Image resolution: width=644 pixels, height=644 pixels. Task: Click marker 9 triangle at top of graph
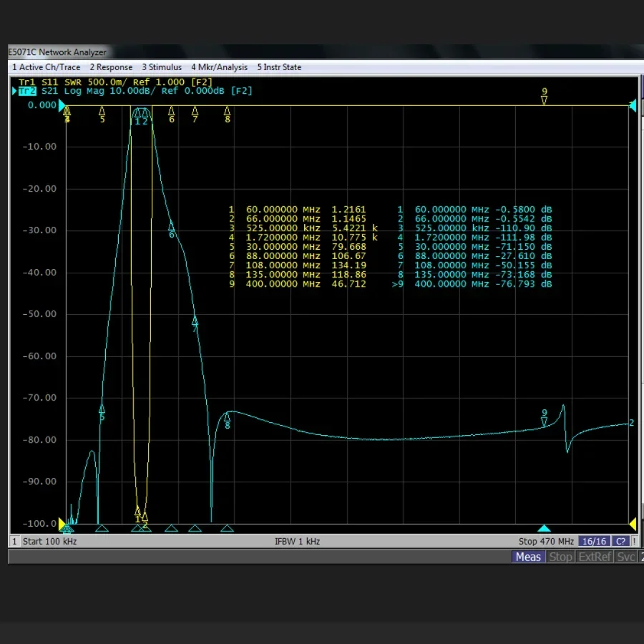click(545, 99)
